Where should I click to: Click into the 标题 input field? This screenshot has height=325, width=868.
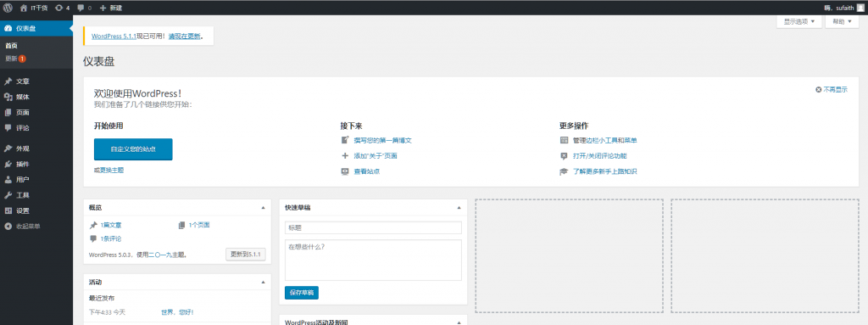pos(373,228)
